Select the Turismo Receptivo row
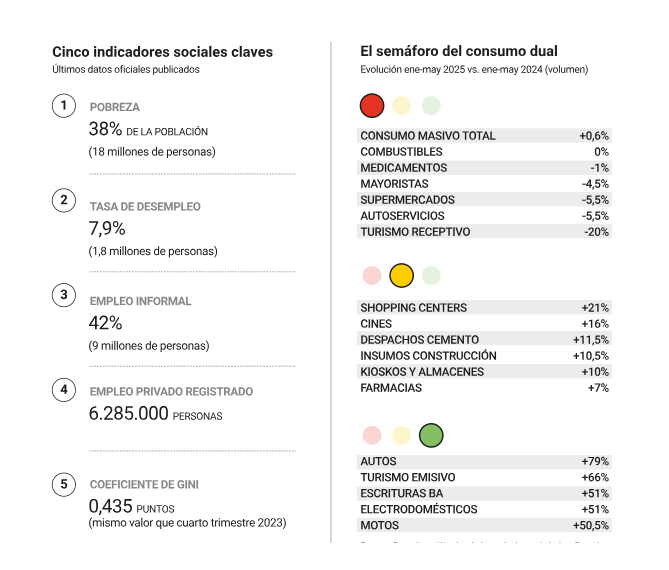669x570 pixels. click(x=484, y=232)
